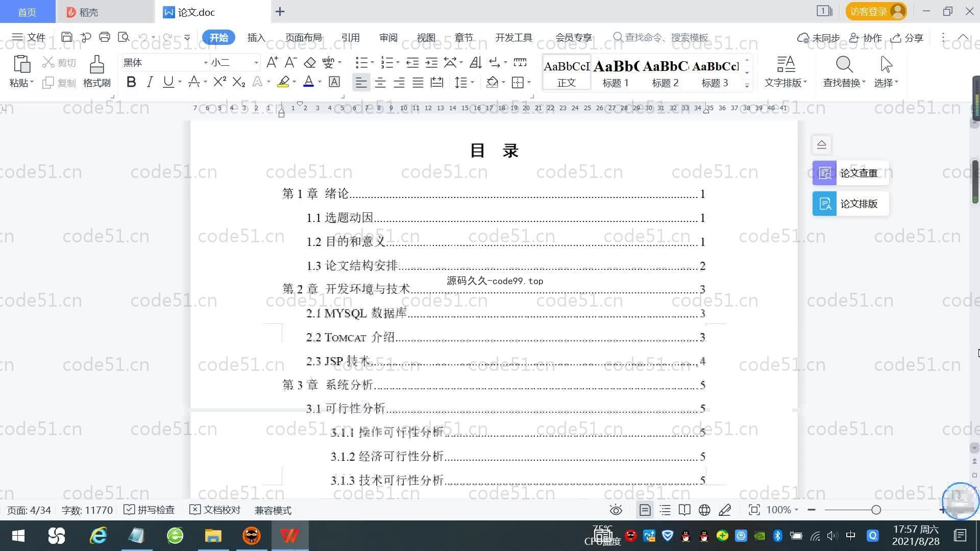The height and width of the screenshot is (551, 980).
Task: Expand the numbered list dropdown arrow
Action: click(398, 62)
